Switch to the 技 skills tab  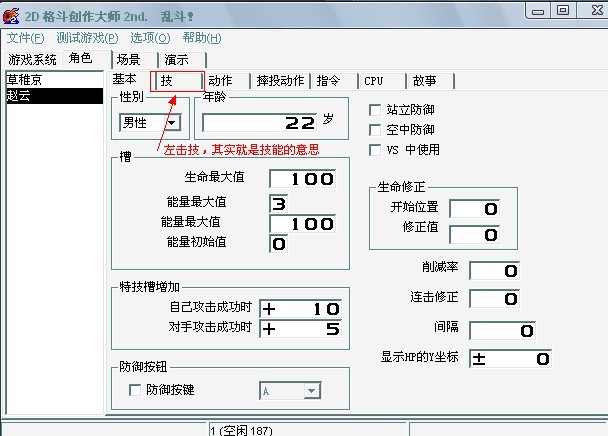177,81
